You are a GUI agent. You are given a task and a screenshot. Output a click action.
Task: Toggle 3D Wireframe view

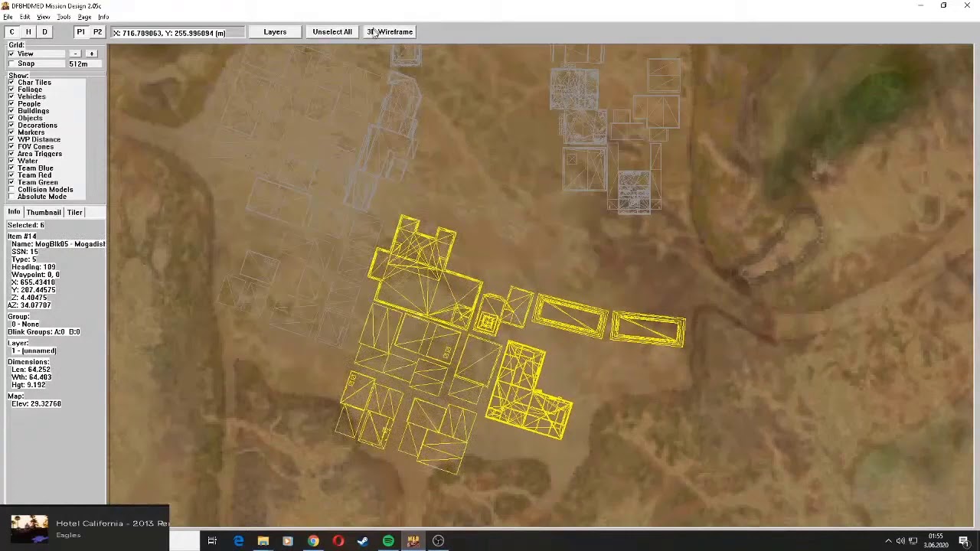[390, 32]
